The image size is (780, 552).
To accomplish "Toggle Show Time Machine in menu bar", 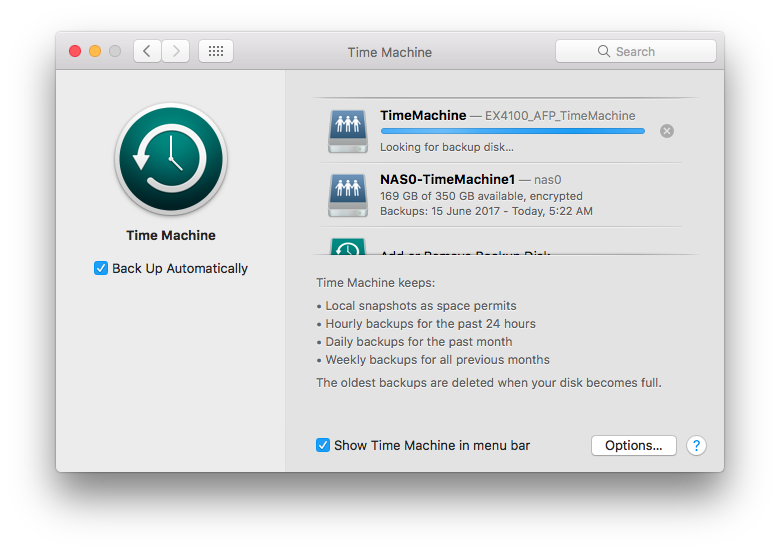I will [322, 445].
